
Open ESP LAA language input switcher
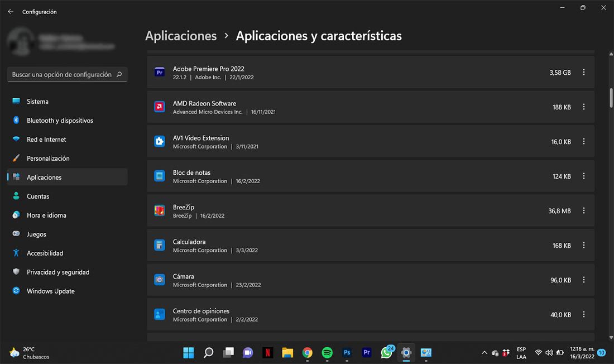click(521, 353)
